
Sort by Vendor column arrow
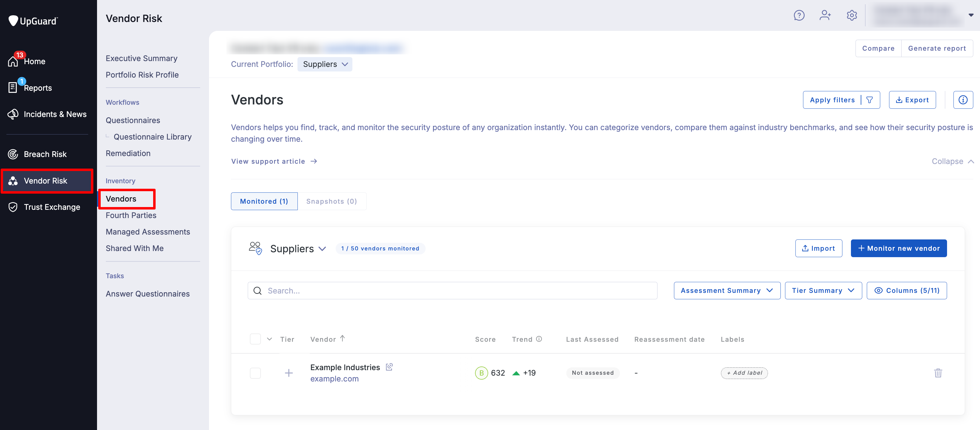coord(342,338)
